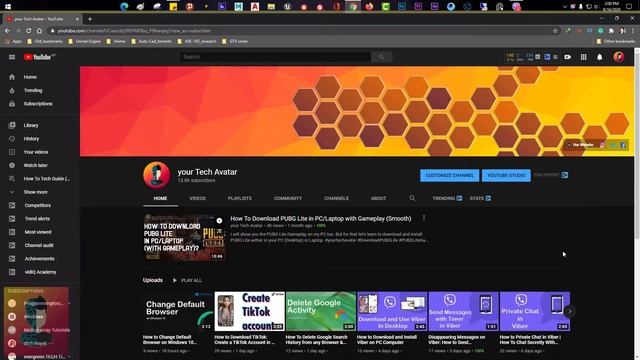This screenshot has width=640, height=360.
Task: Click the search magnifier button
Action: 381,57
